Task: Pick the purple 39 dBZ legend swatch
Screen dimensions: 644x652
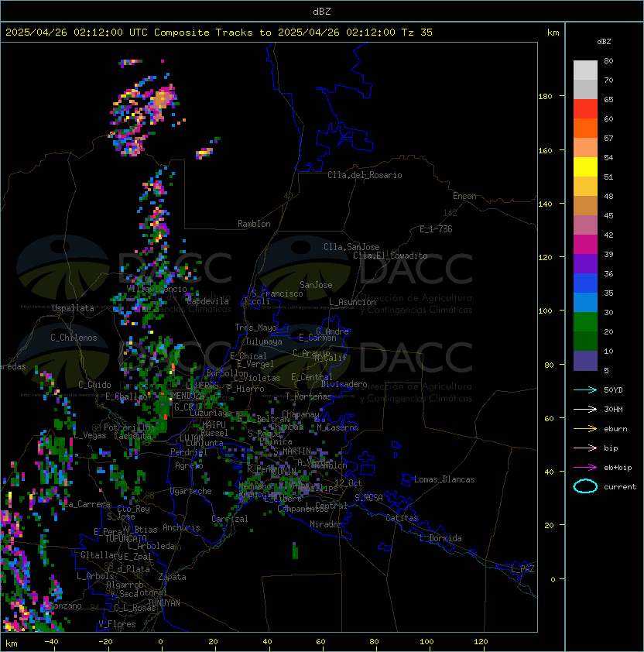Action: point(585,263)
